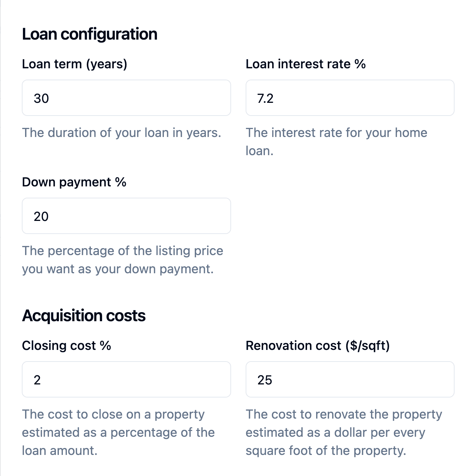This screenshot has width=476, height=476.
Task: Click the 7.2 value in interest rate box
Action: (265, 98)
